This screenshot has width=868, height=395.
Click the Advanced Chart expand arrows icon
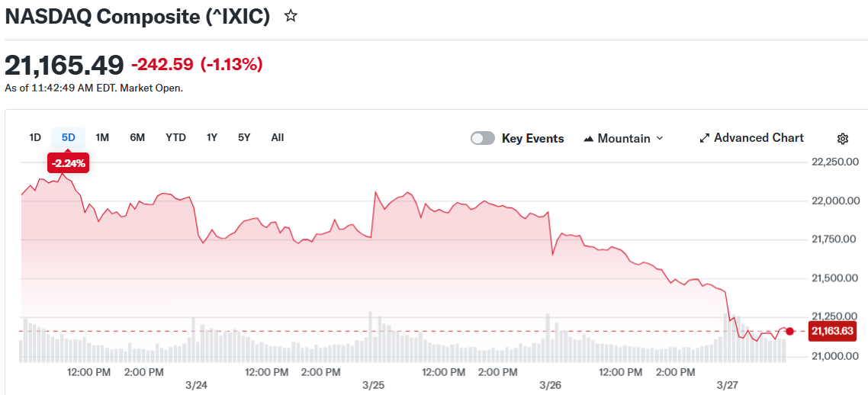[705, 139]
